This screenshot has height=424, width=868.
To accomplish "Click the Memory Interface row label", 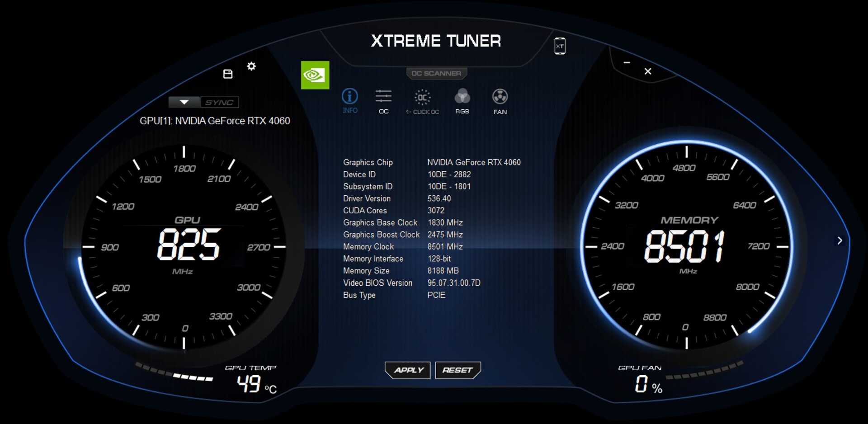I will click(x=373, y=259).
